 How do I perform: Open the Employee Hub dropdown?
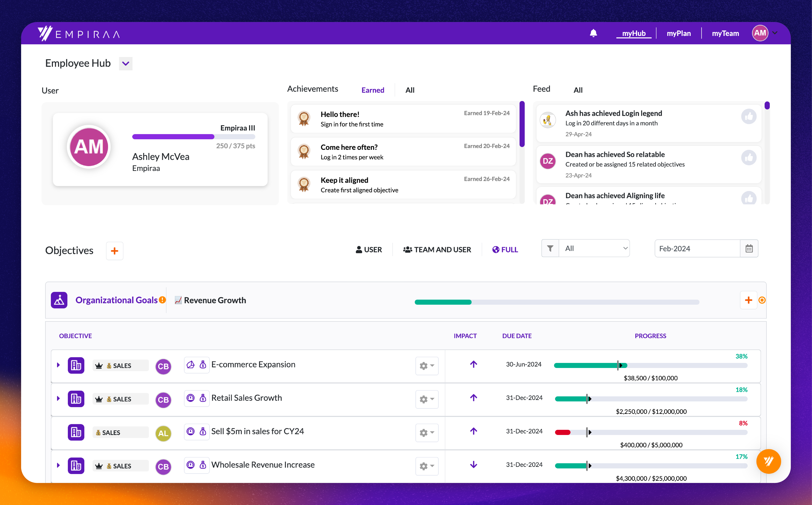click(x=126, y=63)
